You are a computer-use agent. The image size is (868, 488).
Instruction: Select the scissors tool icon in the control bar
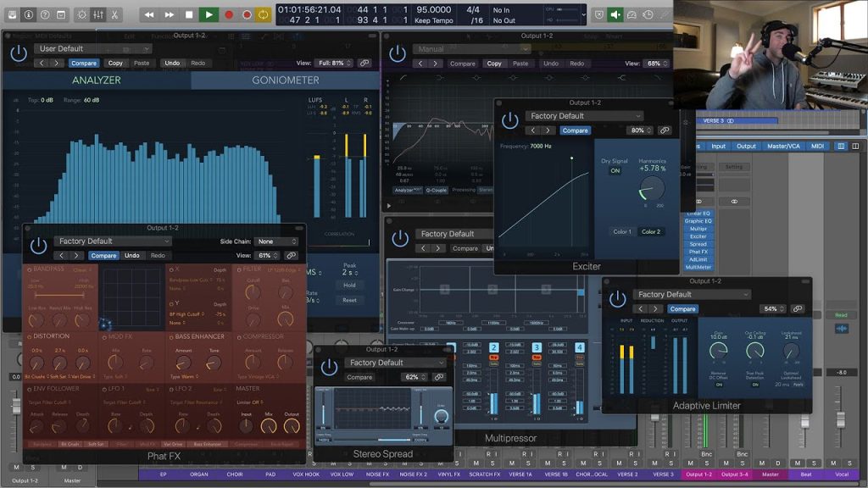click(115, 14)
